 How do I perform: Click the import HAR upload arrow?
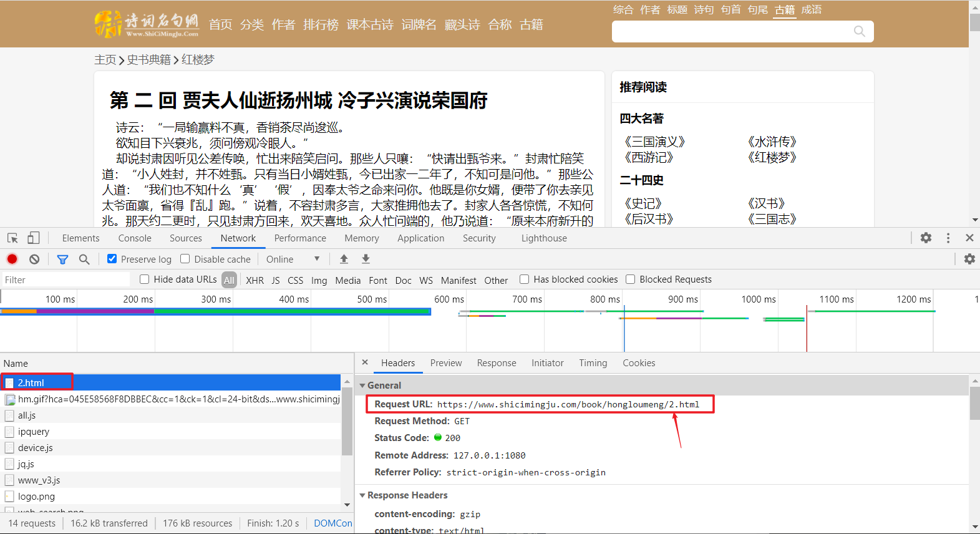(x=344, y=259)
